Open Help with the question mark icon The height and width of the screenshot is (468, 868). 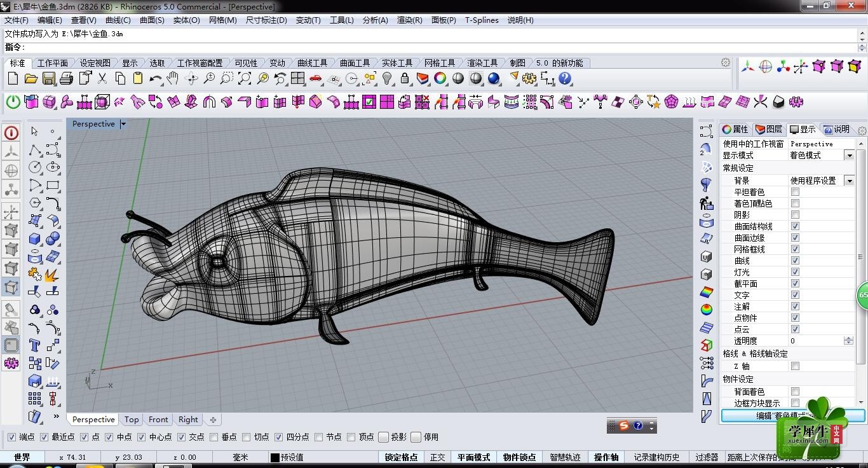(565, 78)
